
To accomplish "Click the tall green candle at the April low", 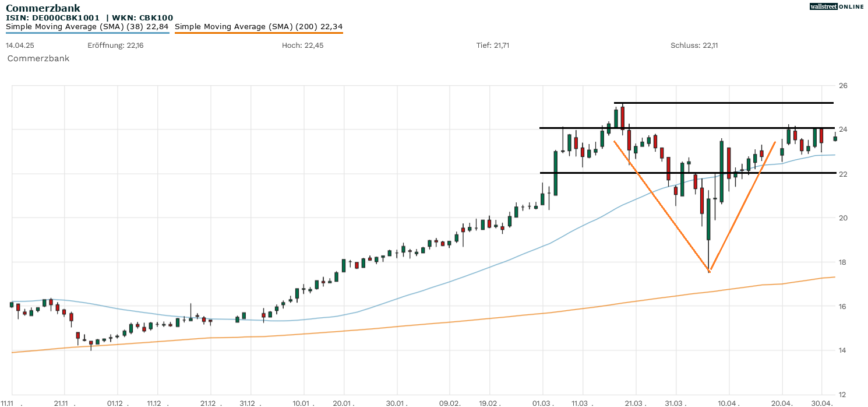I will tap(708, 219).
